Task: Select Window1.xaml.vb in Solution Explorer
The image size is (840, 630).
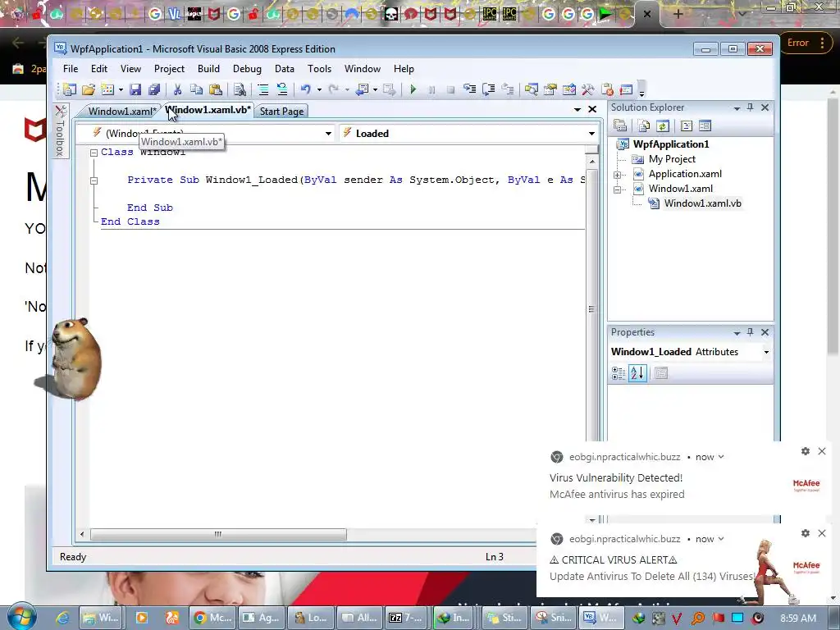Action: point(702,203)
